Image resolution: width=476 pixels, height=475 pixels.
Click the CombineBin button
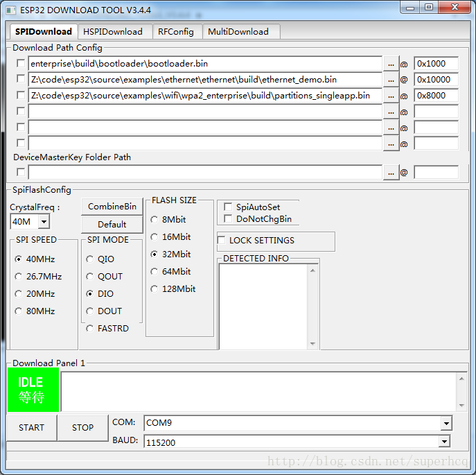click(112, 207)
